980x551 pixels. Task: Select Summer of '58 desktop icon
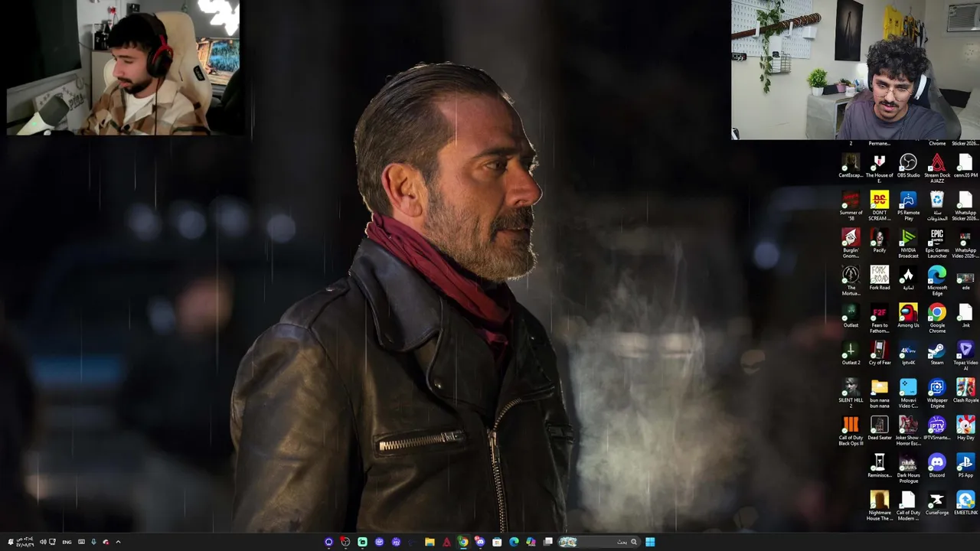tap(851, 206)
